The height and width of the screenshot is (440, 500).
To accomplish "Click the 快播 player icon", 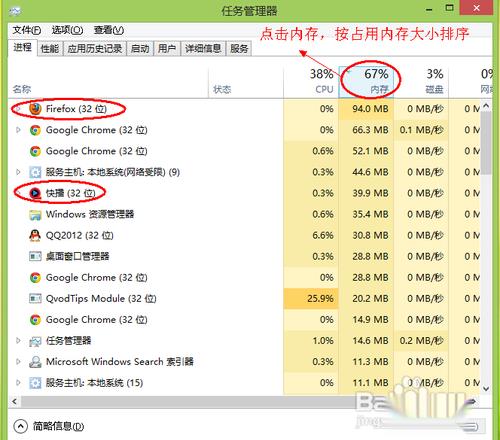I will [x=35, y=193].
